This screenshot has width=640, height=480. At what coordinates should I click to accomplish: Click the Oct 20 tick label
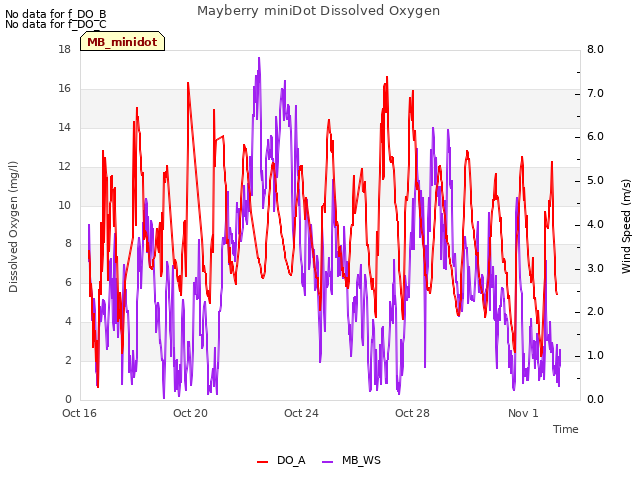click(190, 413)
